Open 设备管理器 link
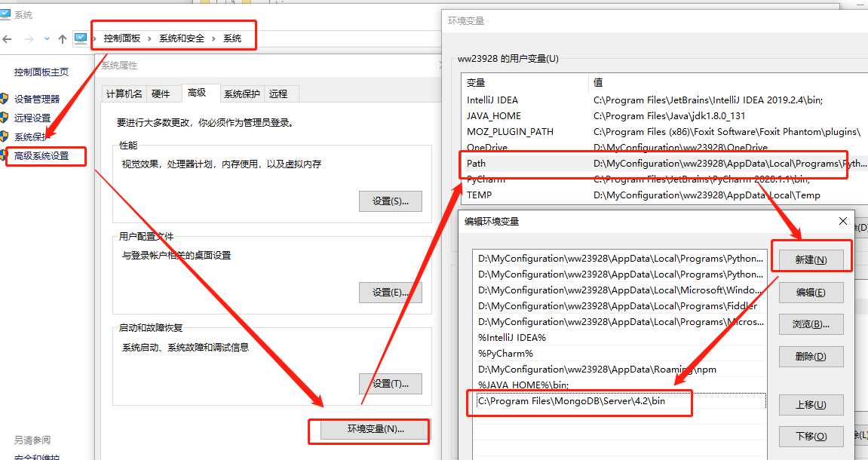Viewport: 868px width, 460px height. [36, 99]
